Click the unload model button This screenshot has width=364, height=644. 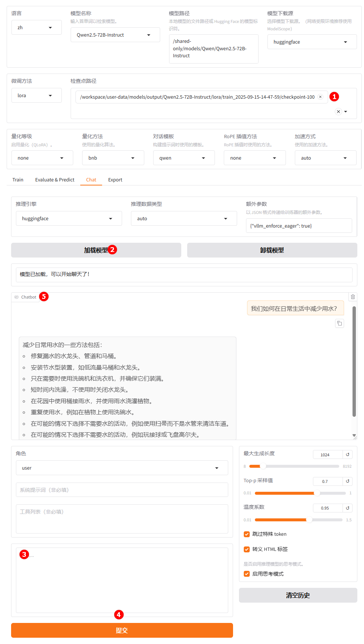click(272, 250)
